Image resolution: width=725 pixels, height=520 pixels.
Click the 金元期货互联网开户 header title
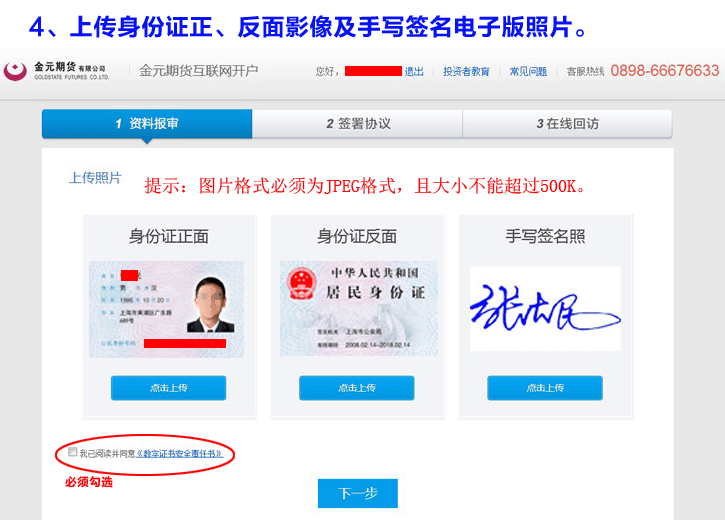pyautogui.click(x=198, y=71)
